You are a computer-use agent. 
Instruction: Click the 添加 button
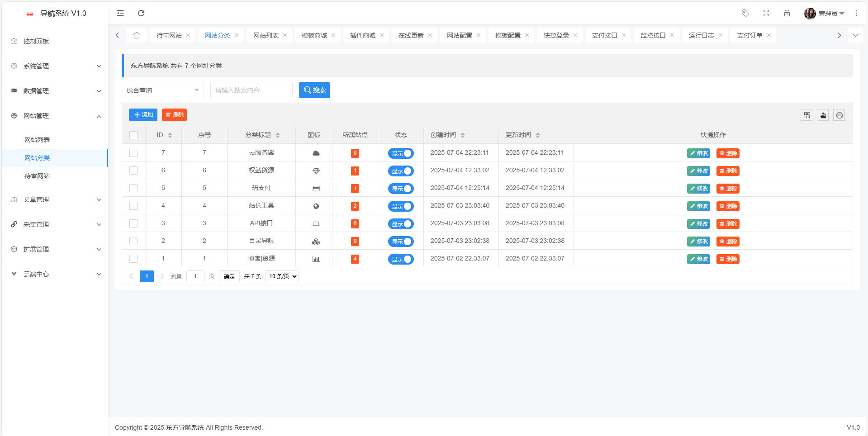(x=143, y=115)
